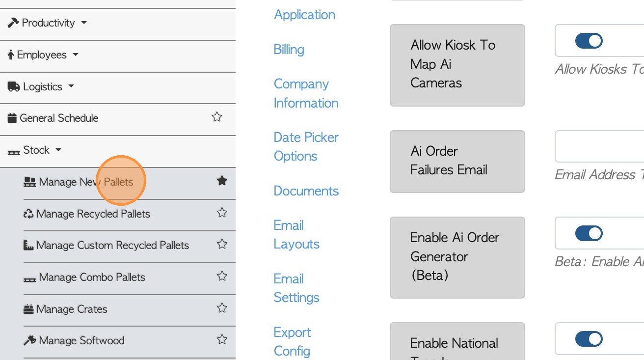Screen dimensions: 644x360
Task: Open the Billing settings link
Action: pos(289,50)
